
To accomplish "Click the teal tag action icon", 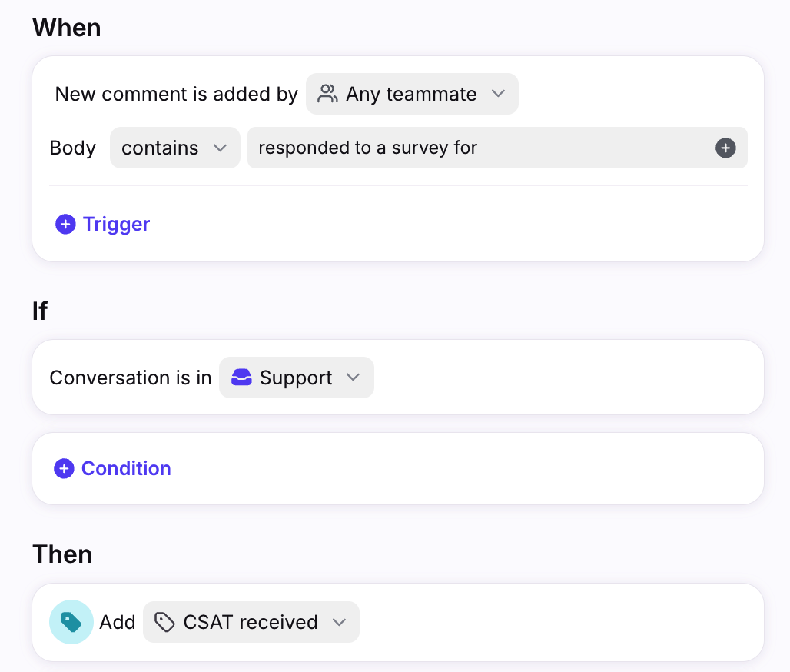I will tap(71, 622).
